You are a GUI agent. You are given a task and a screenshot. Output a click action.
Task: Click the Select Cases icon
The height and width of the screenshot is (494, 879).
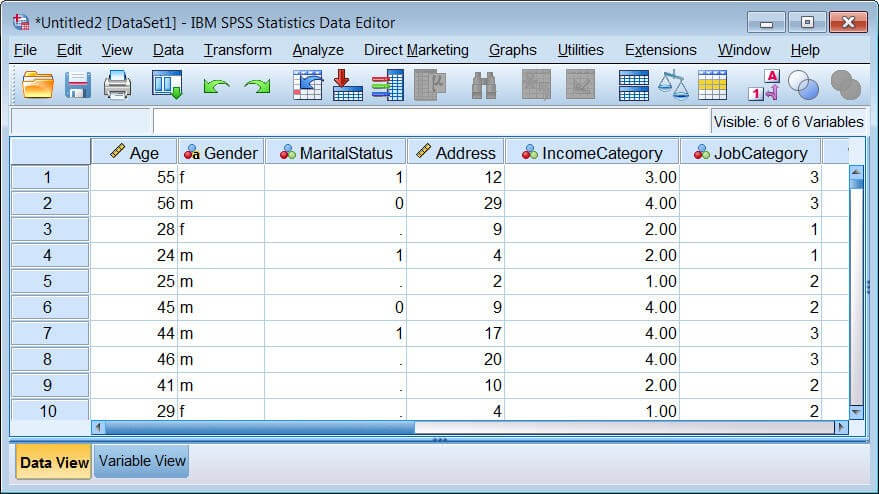(713, 85)
